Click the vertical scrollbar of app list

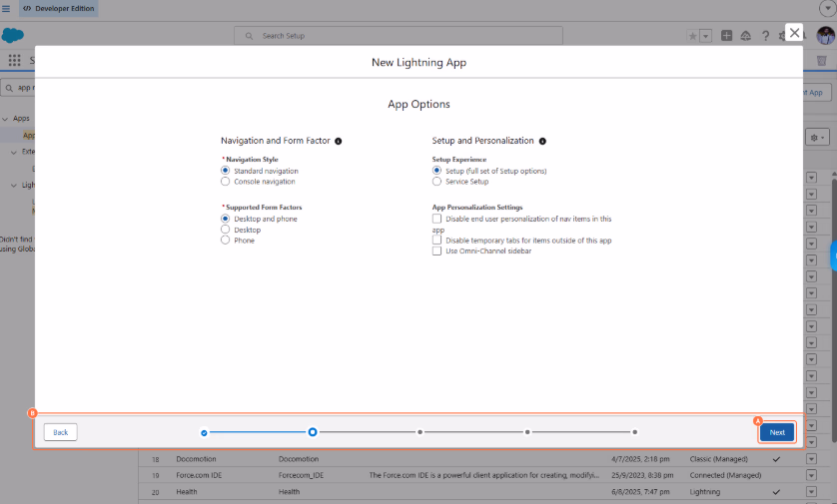(x=834, y=309)
